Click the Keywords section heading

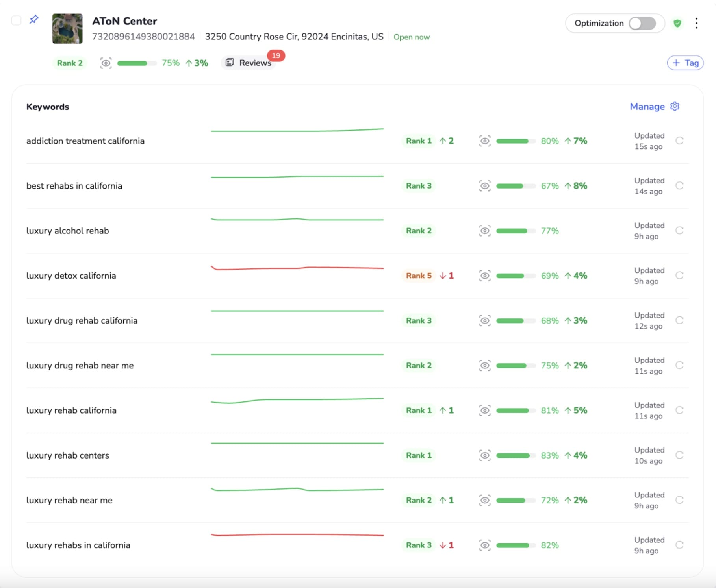48,107
